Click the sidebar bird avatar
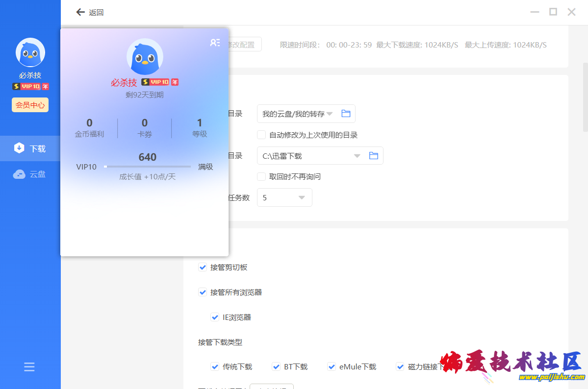The width and height of the screenshot is (588, 389). pos(30,52)
